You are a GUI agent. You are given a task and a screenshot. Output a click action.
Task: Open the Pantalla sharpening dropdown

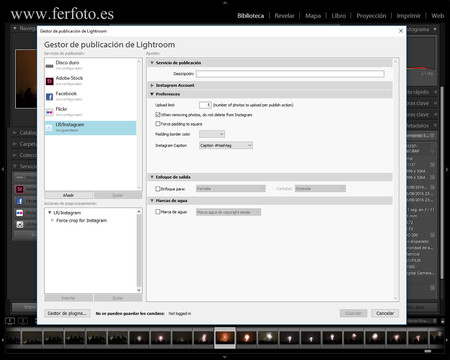(x=231, y=189)
